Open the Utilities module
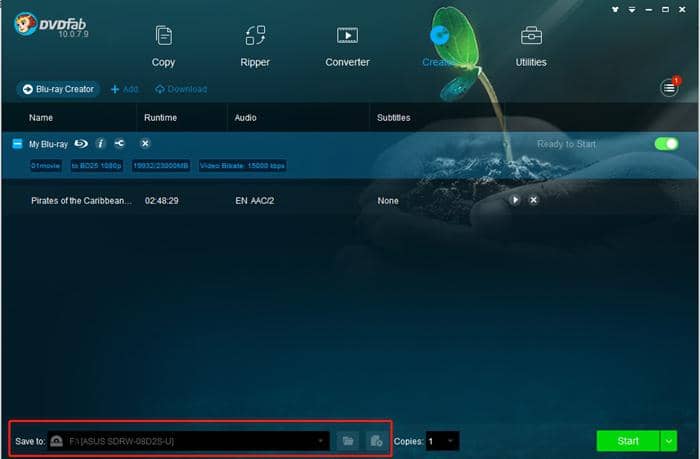Screen dimensions: 700x459 [x=531, y=46]
